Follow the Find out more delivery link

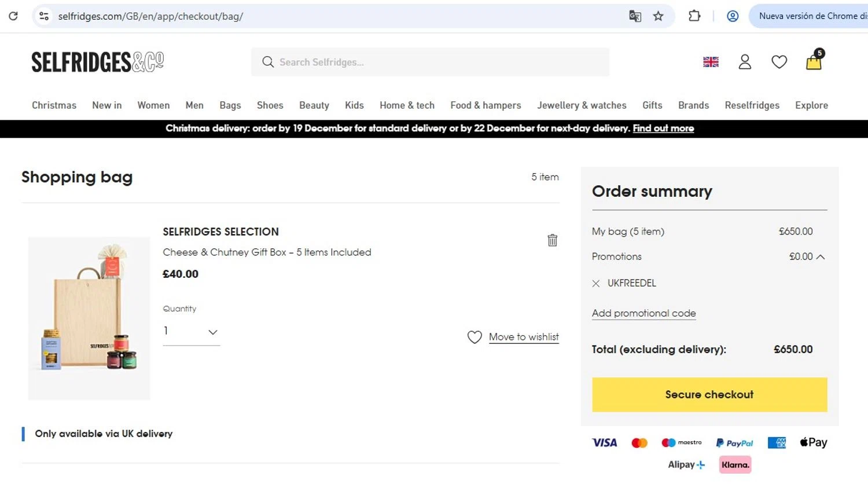663,129
